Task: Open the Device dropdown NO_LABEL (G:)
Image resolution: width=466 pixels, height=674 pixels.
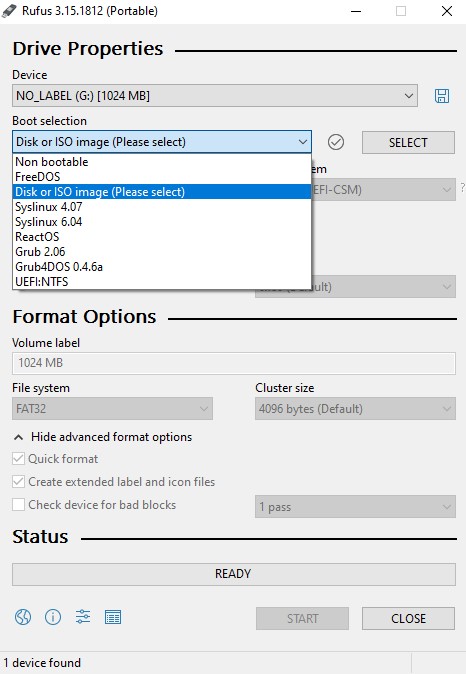Action: pyautogui.click(x=215, y=95)
